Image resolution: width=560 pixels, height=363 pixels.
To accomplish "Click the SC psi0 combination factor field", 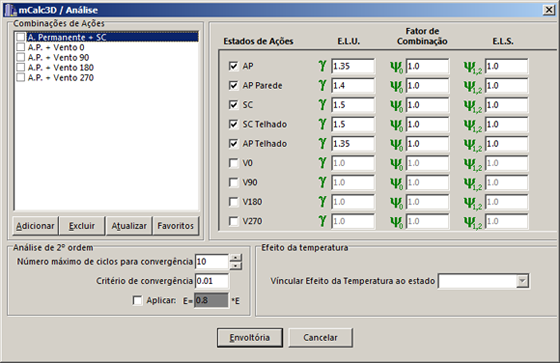I will 427,105.
